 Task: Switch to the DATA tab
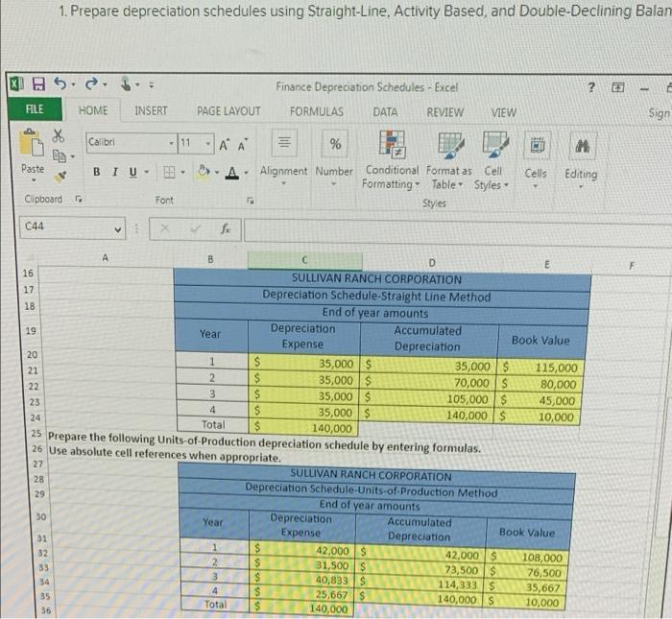tap(385, 112)
